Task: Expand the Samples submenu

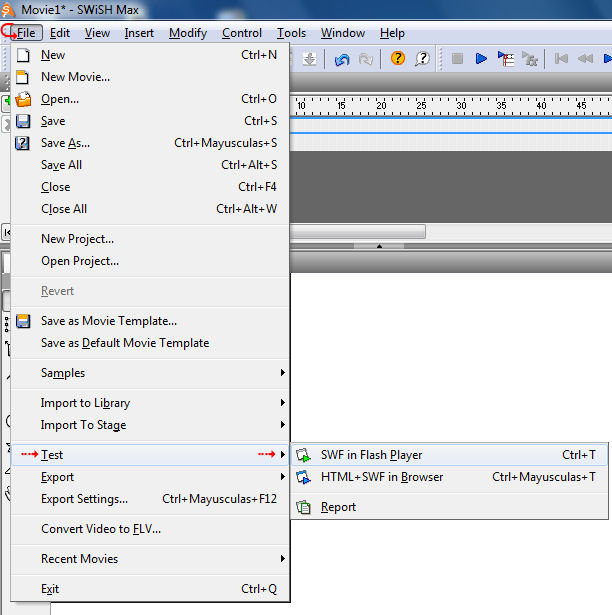Action: pos(150,373)
